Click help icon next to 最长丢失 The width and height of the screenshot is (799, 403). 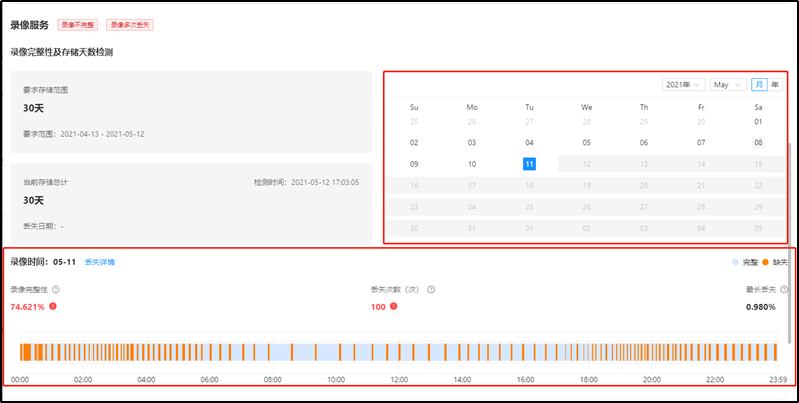780,290
